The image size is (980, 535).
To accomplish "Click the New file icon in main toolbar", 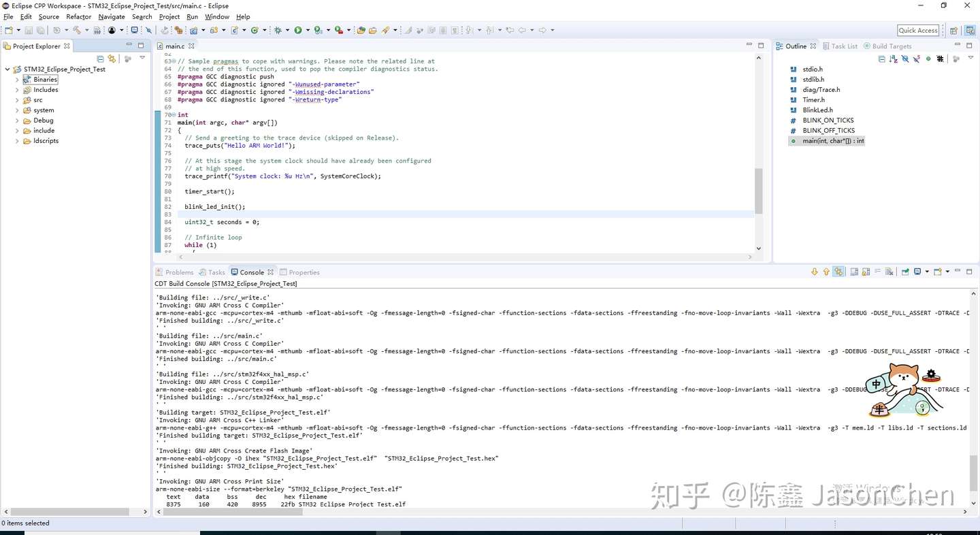I will pos(8,30).
